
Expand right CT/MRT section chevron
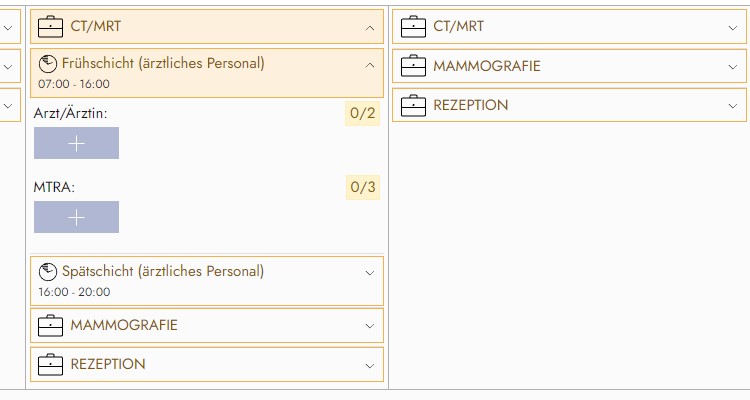click(733, 27)
